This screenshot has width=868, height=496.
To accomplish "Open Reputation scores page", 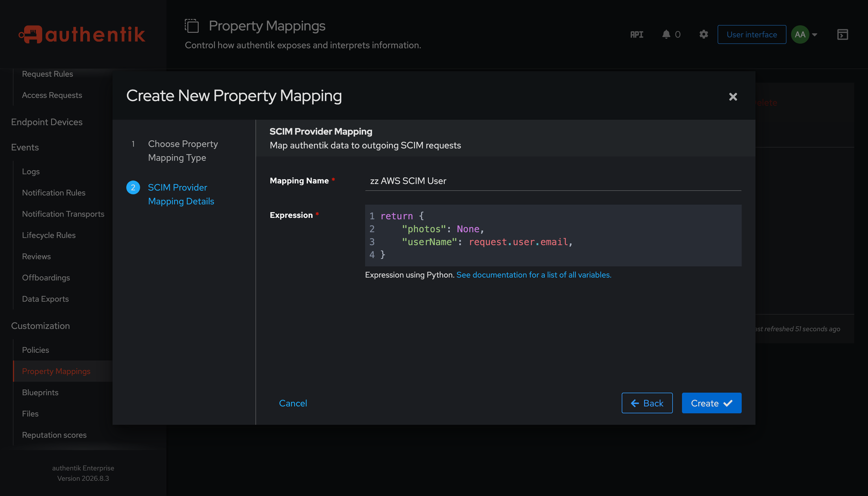I will [x=54, y=435].
